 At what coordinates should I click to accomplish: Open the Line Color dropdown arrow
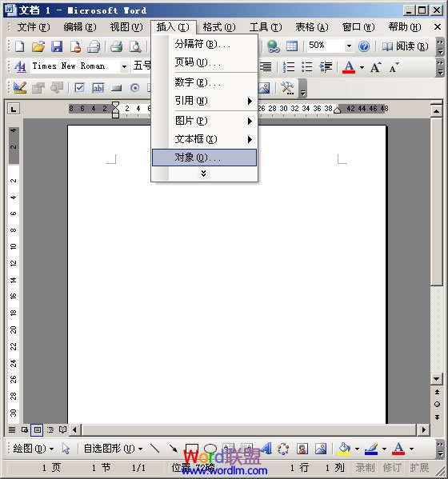coord(384,449)
